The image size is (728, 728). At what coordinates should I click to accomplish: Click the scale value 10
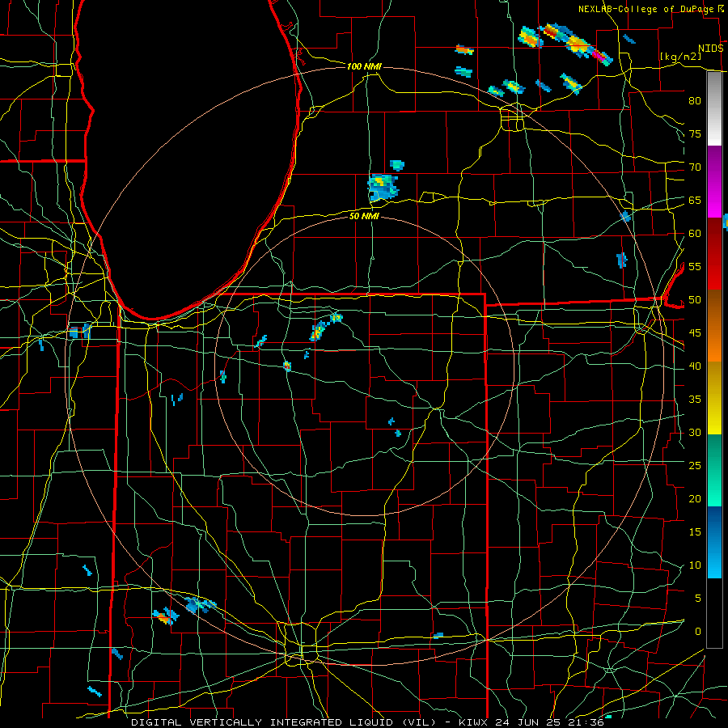coord(695,565)
